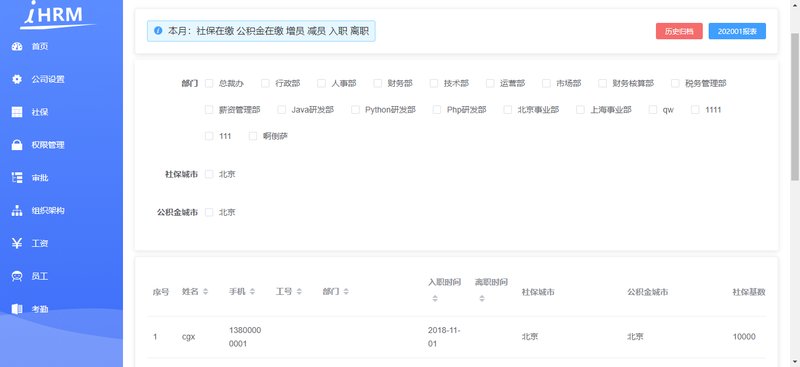Open the 员工 menu item
Viewport: 800px width, 367px height.
tap(61, 276)
